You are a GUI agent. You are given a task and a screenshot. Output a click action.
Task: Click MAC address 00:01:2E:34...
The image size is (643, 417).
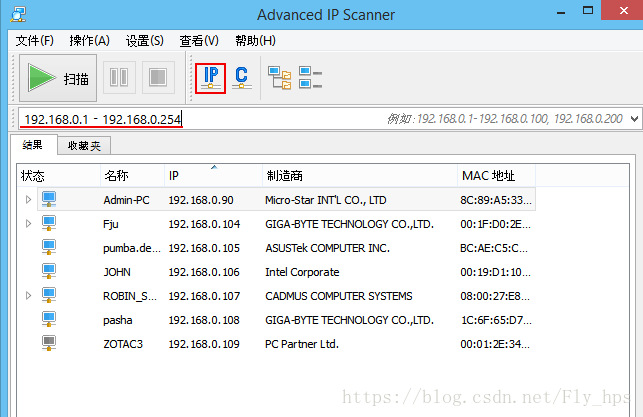point(495,344)
